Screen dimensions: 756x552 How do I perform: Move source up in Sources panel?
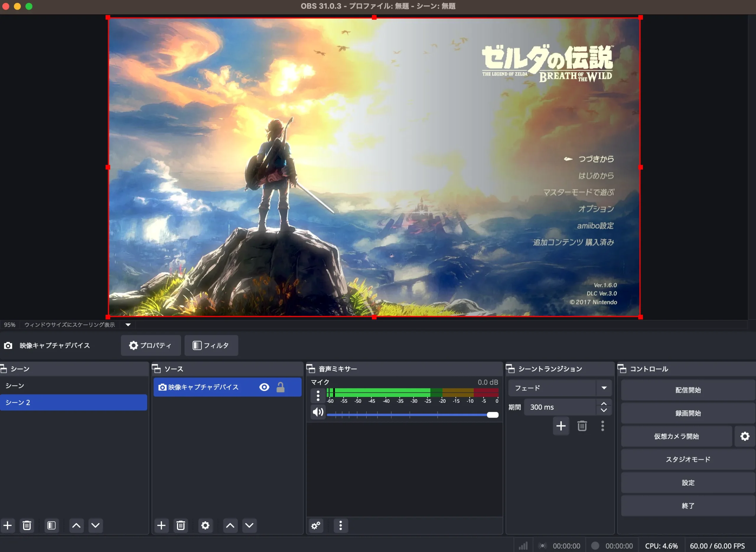(230, 525)
